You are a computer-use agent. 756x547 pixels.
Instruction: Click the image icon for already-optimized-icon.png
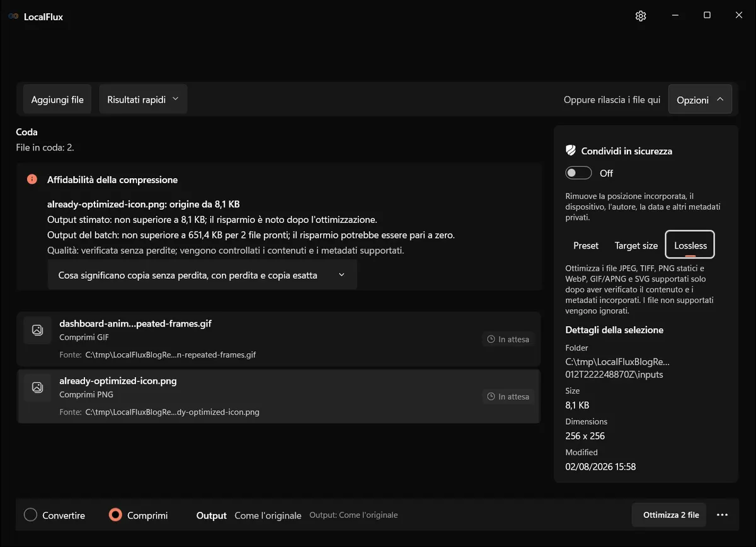[x=37, y=387]
